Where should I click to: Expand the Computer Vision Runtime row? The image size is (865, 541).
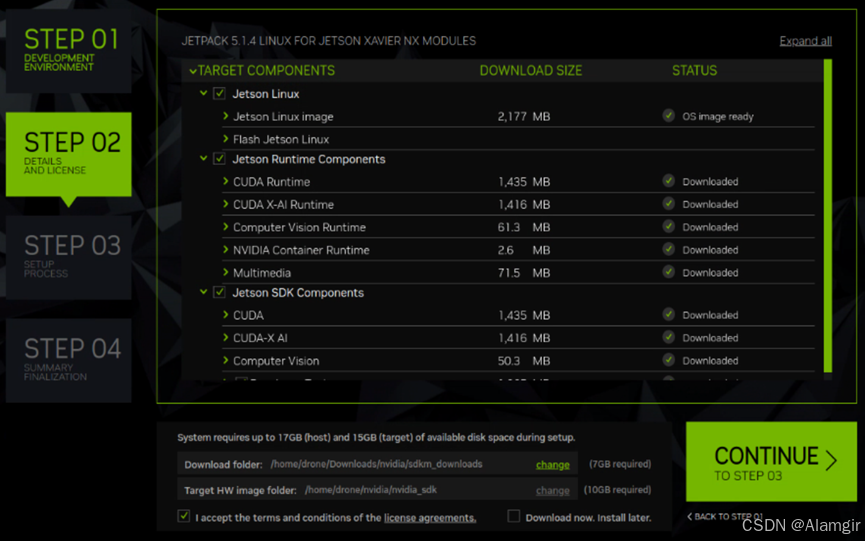click(225, 227)
